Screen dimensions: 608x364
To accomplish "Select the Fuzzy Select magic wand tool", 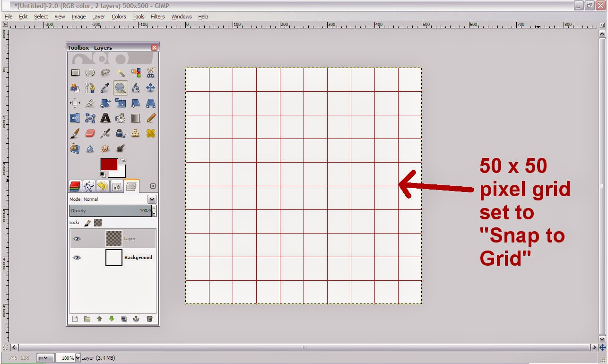I will coord(121,73).
